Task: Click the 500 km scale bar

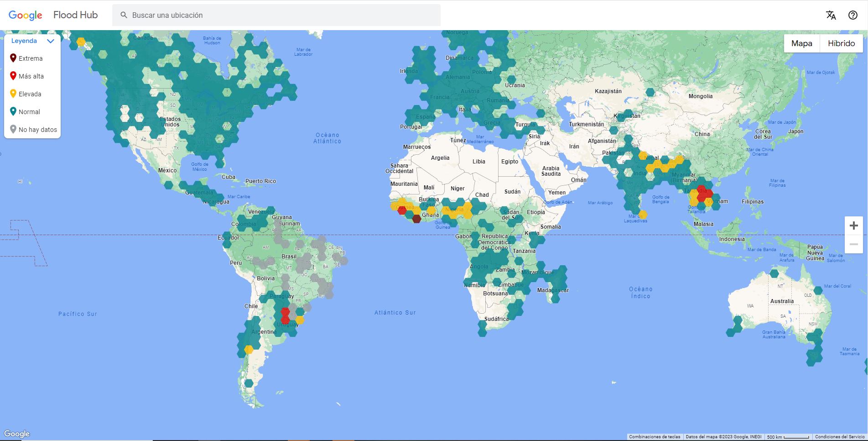Action: pos(788,437)
